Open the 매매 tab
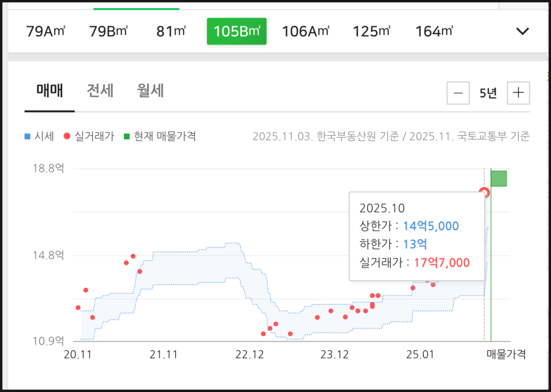This screenshot has width=551, height=392. [x=50, y=91]
